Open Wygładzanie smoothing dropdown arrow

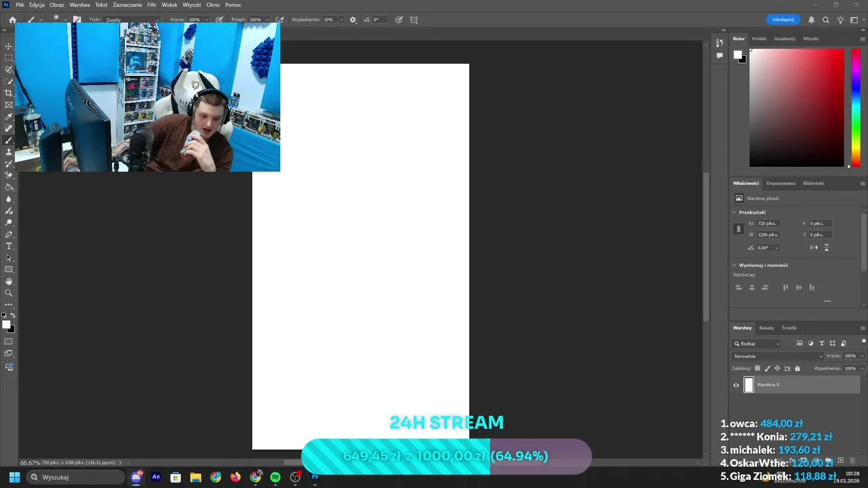[x=340, y=20]
